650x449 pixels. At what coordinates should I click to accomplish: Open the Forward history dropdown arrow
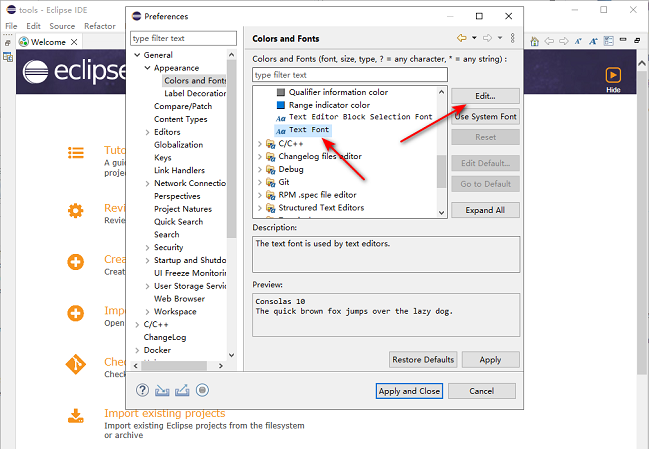[x=500, y=38]
